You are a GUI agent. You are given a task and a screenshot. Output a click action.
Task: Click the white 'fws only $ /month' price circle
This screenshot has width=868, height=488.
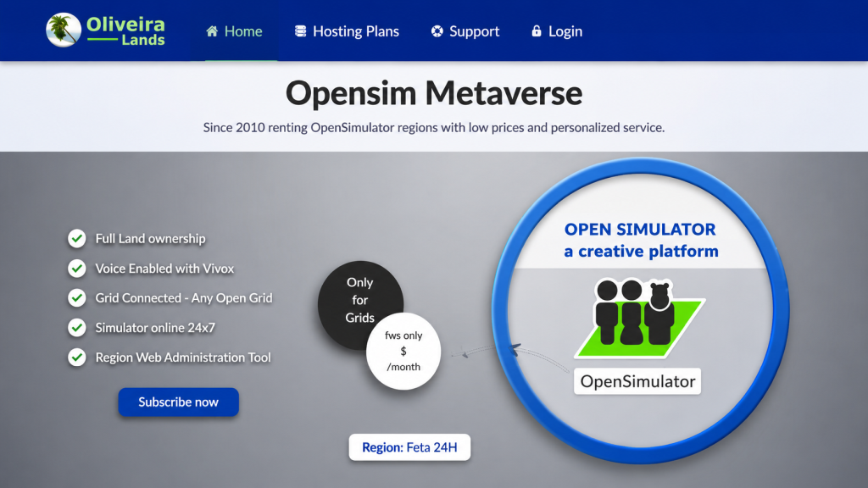click(x=403, y=352)
